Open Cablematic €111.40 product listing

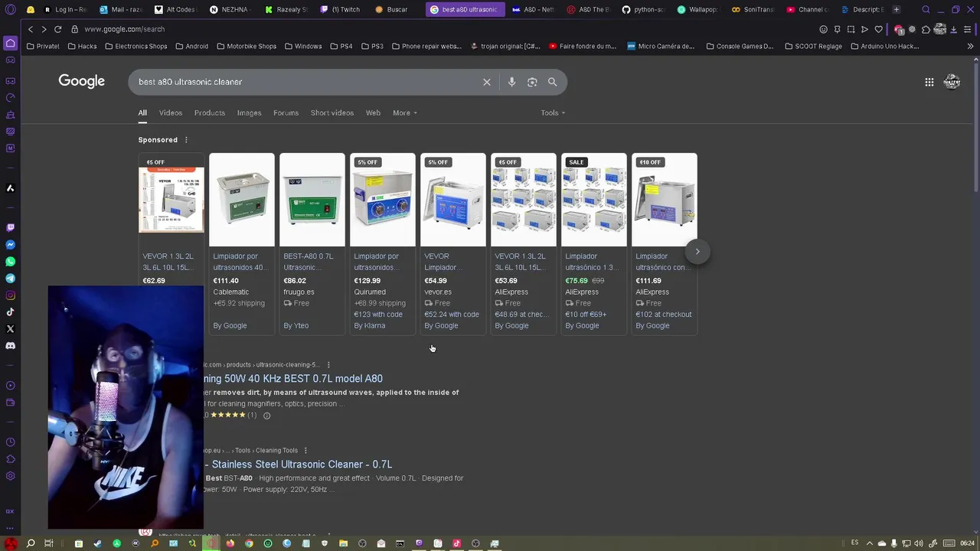(241, 243)
